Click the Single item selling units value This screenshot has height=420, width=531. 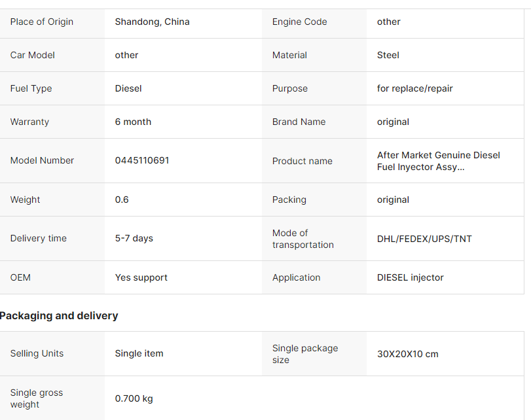(x=139, y=353)
